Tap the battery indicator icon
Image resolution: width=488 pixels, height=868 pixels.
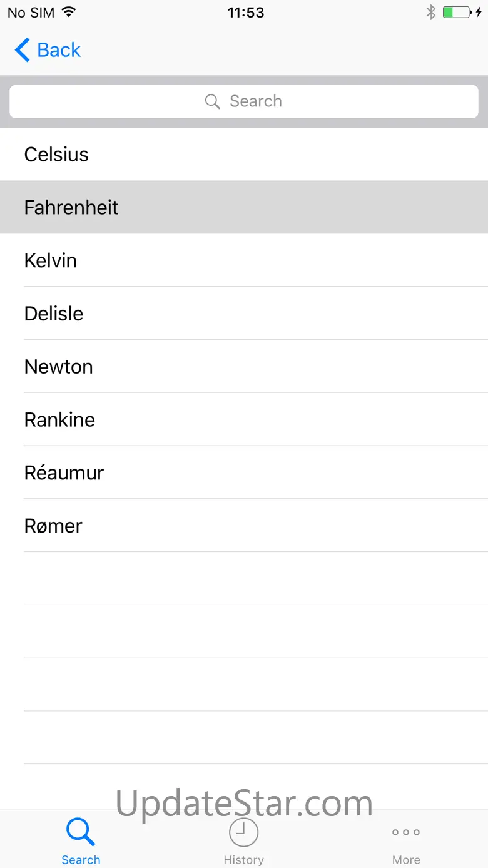(x=457, y=13)
